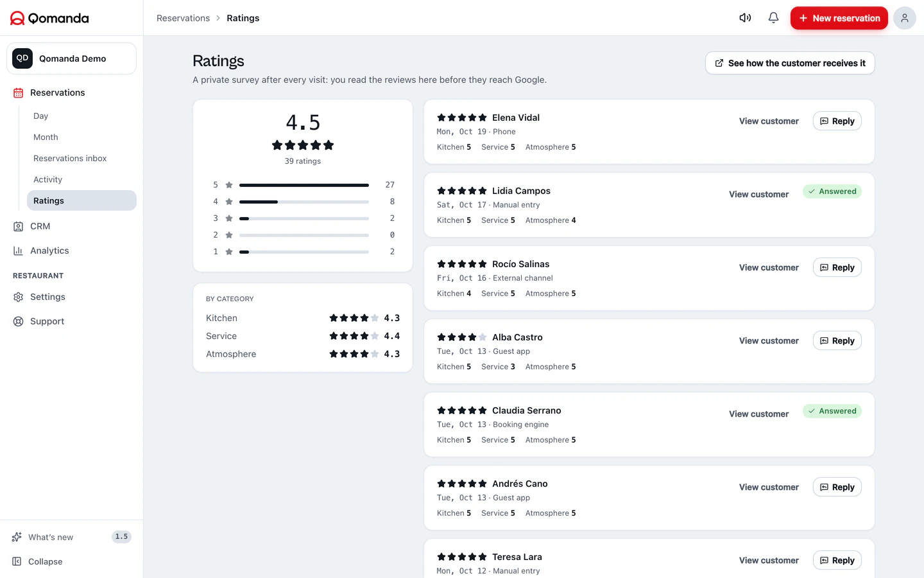Open the user profile avatar
The width and height of the screenshot is (924, 578).
click(x=904, y=18)
